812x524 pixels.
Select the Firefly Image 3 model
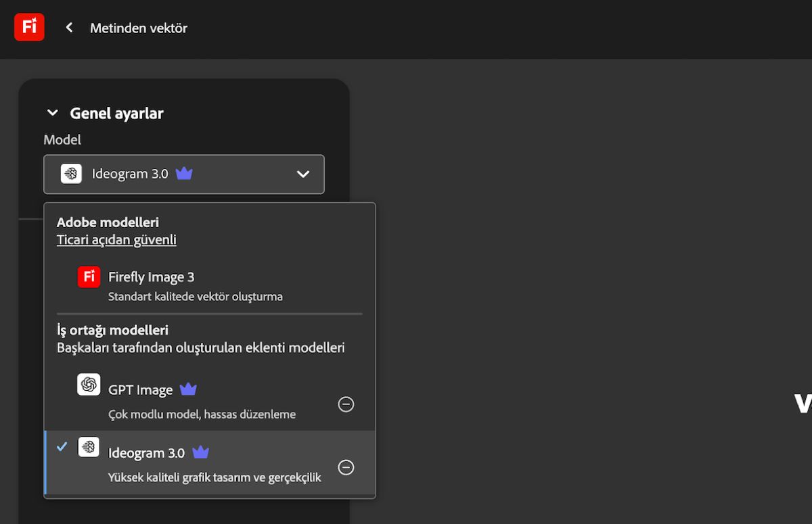[210, 285]
